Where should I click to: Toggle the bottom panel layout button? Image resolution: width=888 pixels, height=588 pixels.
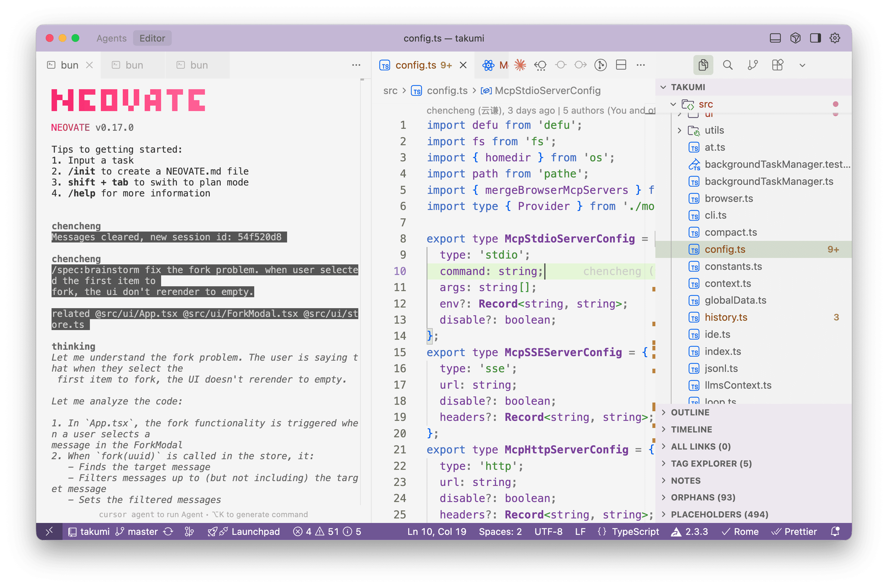[775, 38]
